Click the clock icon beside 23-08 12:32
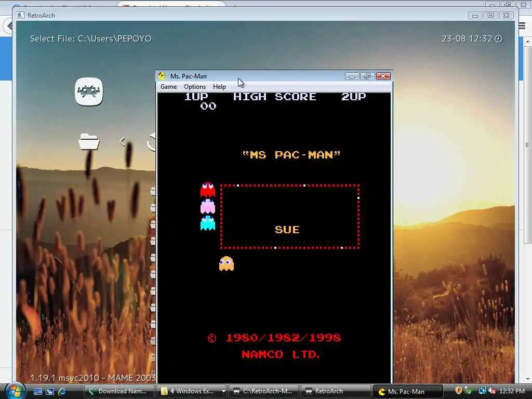This screenshot has height=399, width=532. tap(499, 38)
